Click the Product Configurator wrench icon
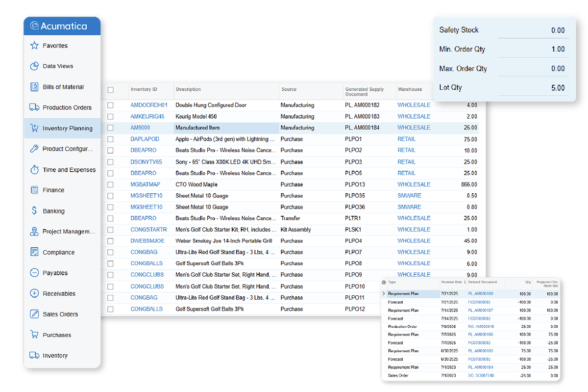The height and width of the screenshot is (392, 588). [34, 149]
